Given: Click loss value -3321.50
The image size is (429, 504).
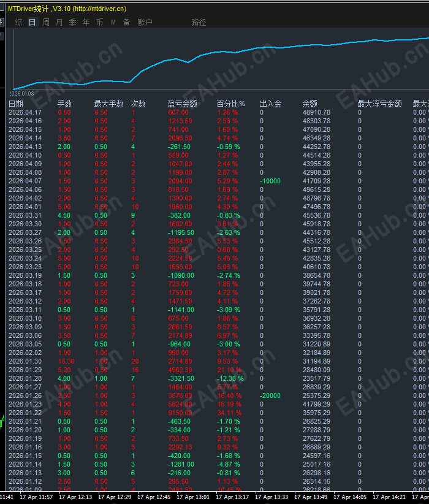Looking at the screenshot, I should point(180,378).
